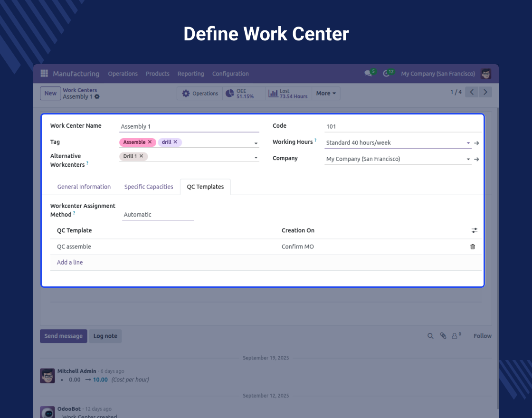The image size is (532, 418).
Task: Expand the Company dropdown arrow
Action: (468, 159)
